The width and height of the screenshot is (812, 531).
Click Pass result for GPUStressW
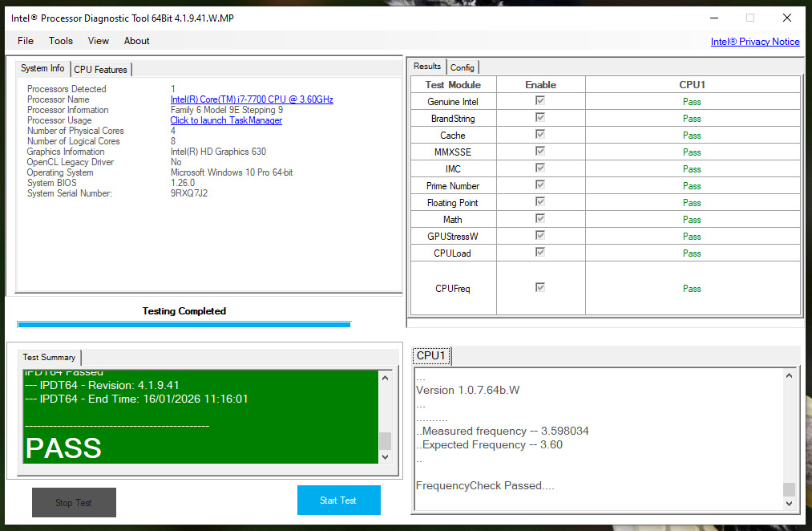pos(692,237)
